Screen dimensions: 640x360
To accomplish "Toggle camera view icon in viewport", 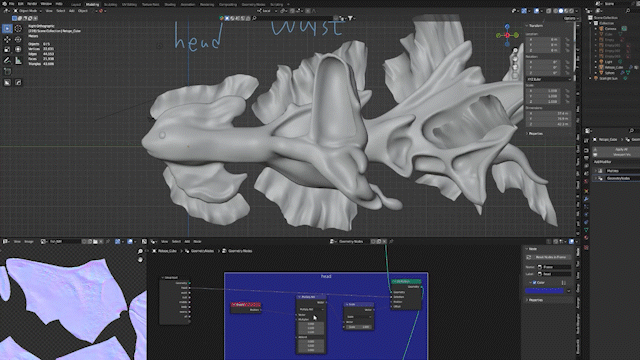I will pos(515,67).
